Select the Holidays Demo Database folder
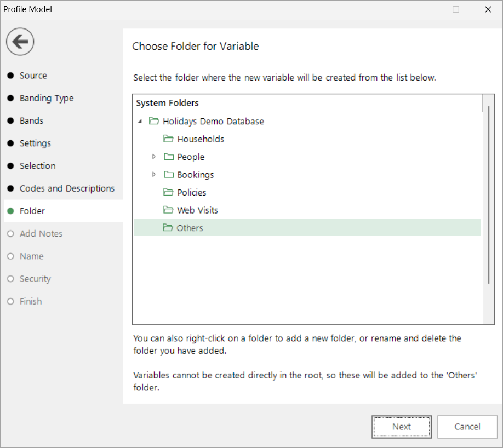This screenshot has height=448, width=503. pyautogui.click(x=213, y=122)
